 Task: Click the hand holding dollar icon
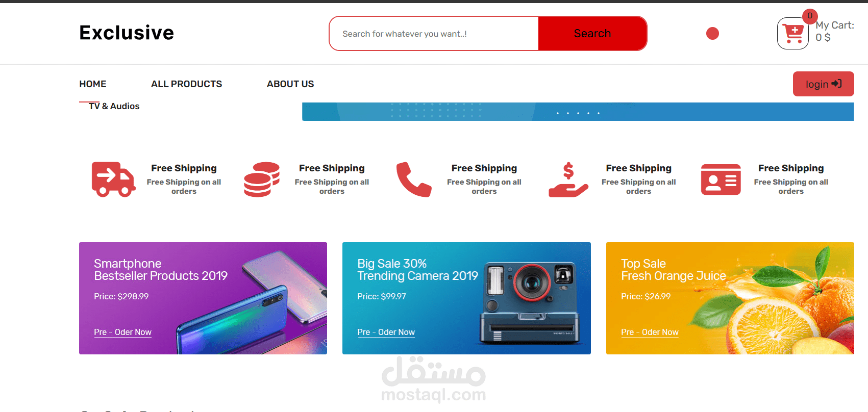(568, 179)
